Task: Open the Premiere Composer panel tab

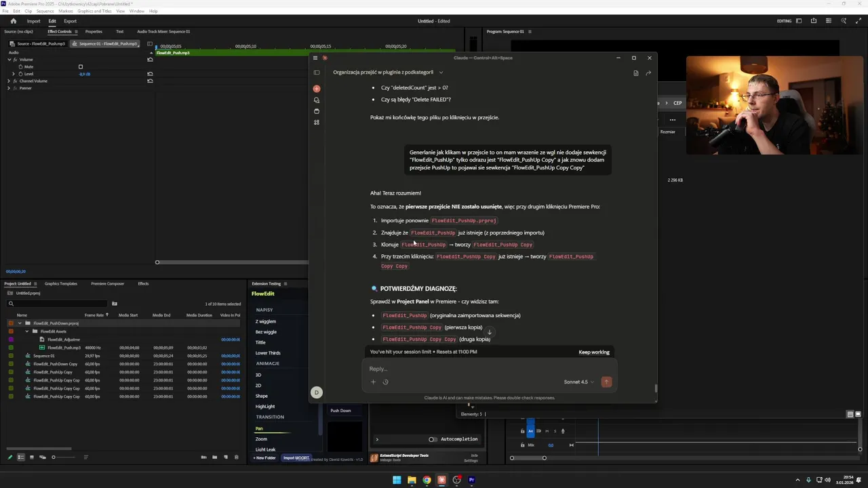Action: [108, 284]
